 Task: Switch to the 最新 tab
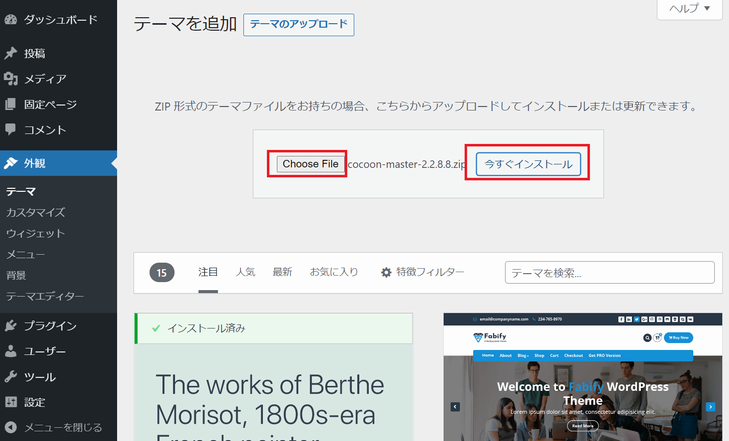pyautogui.click(x=282, y=272)
